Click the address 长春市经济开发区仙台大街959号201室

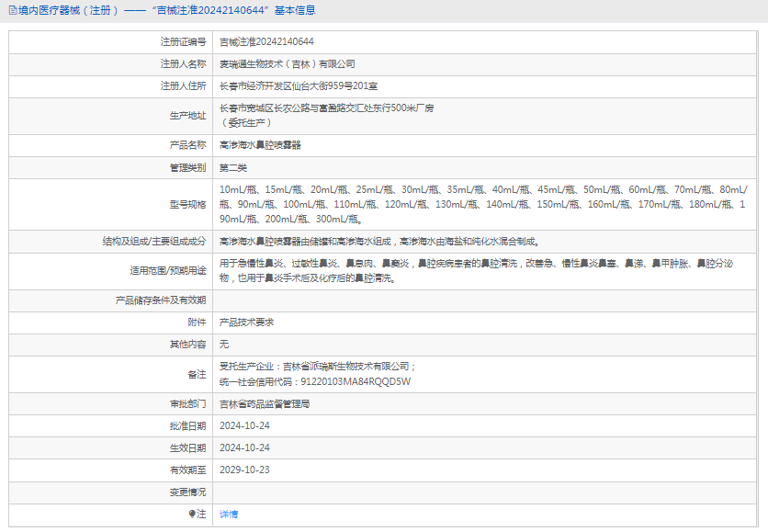299,86
